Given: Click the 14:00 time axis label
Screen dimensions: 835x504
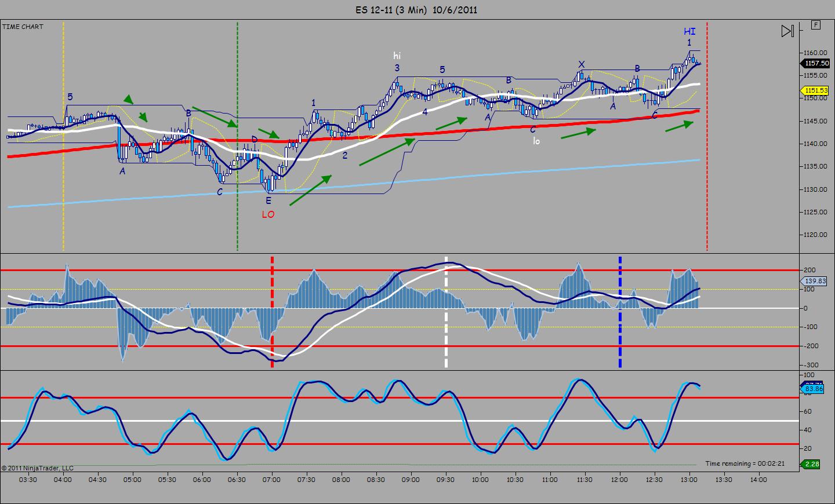Looking at the screenshot, I should click(x=759, y=480).
